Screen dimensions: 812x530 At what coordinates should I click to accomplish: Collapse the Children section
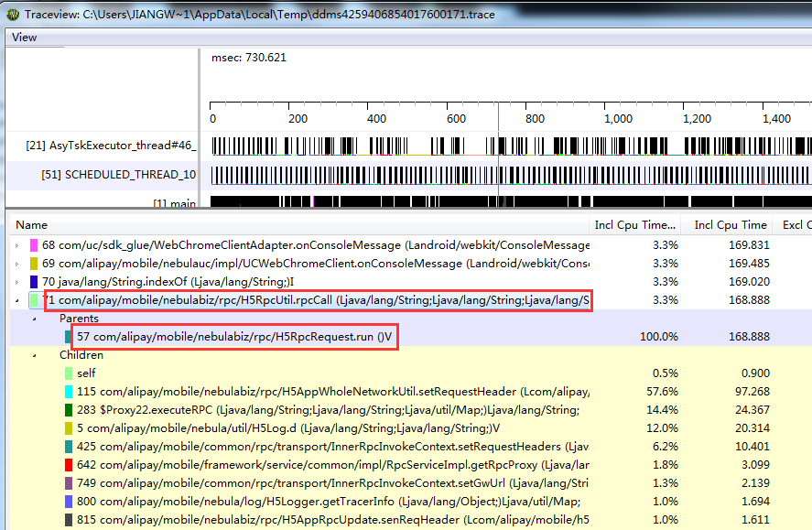coord(36,355)
